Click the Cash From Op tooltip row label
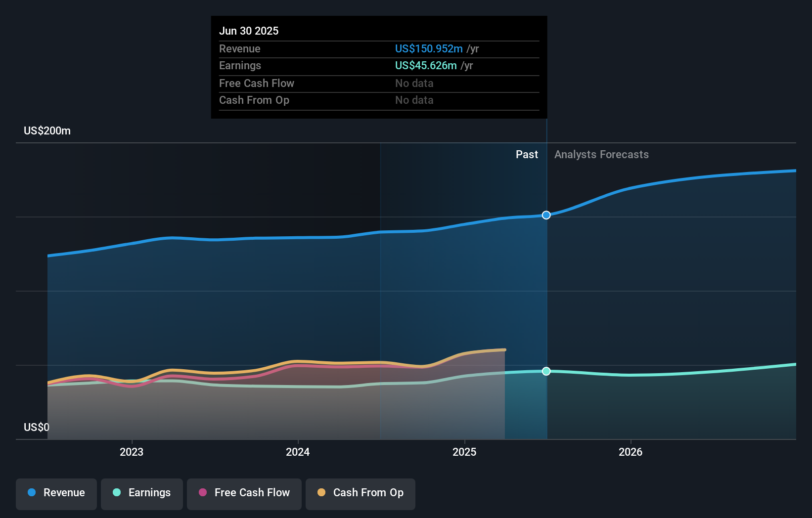Viewport: 812px width, 518px height. tap(254, 100)
